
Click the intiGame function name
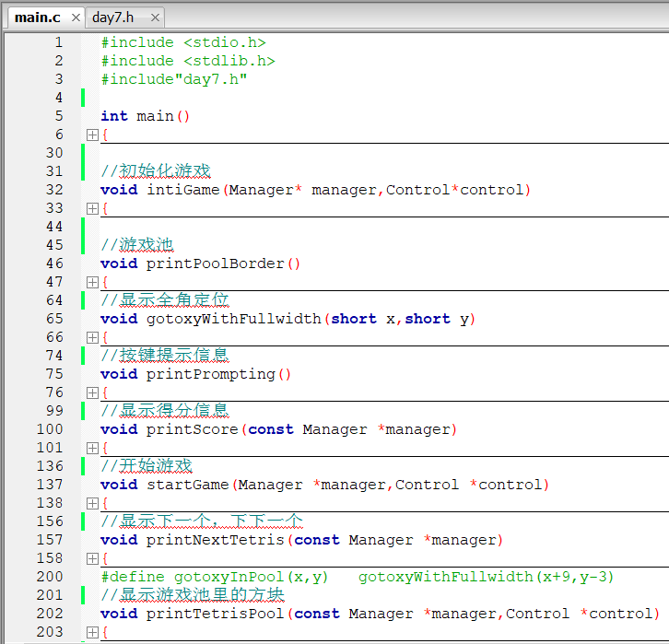(183, 190)
